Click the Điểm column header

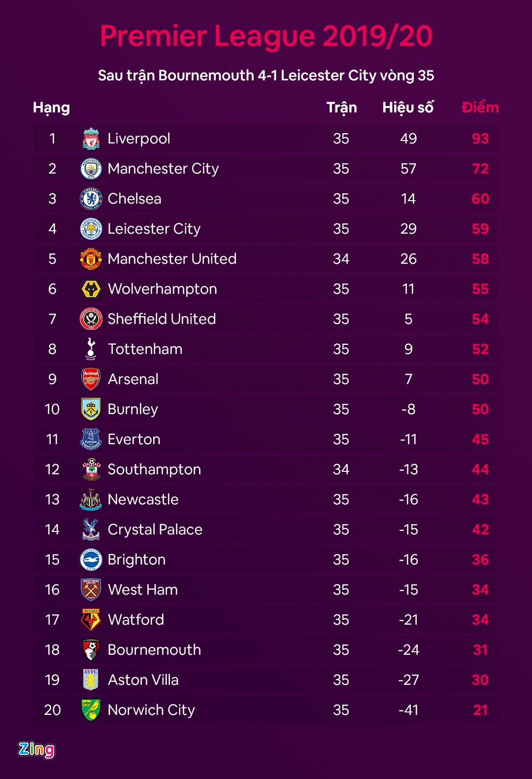[480, 107]
